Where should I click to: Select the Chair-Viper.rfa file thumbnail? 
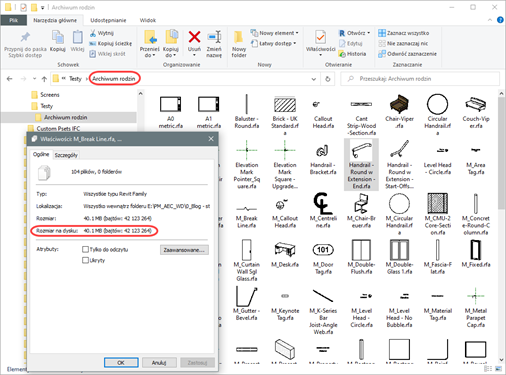coord(399,104)
